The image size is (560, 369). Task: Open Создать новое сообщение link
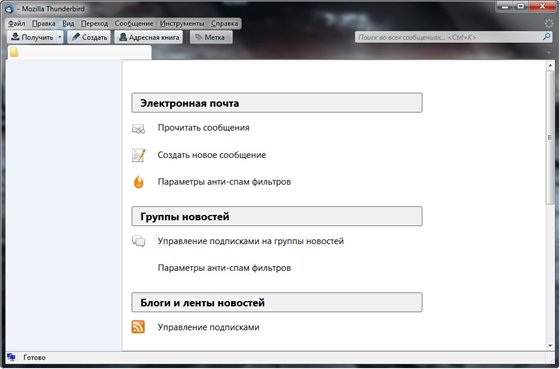tap(212, 155)
